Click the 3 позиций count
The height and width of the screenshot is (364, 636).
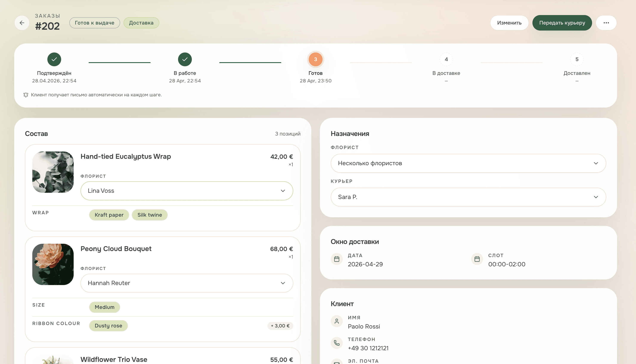(288, 134)
